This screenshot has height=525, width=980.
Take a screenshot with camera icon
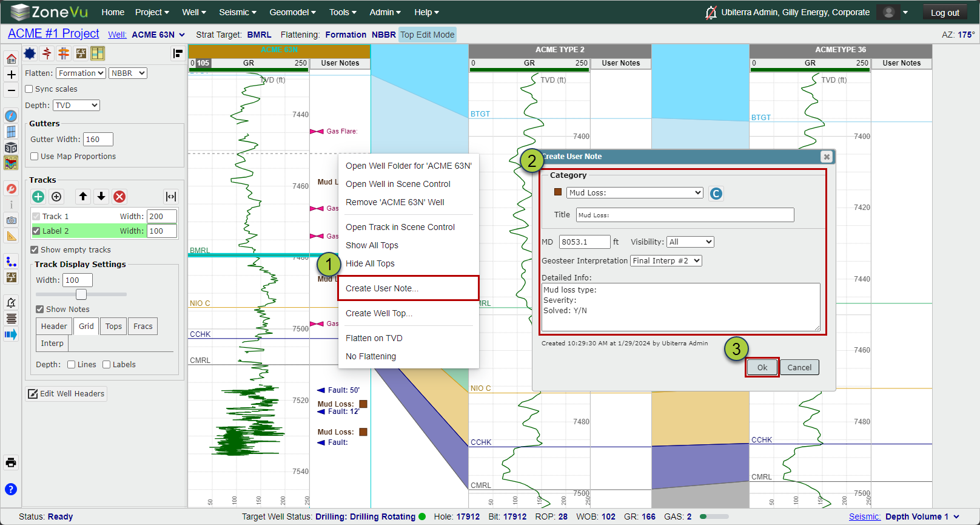pyautogui.click(x=11, y=220)
